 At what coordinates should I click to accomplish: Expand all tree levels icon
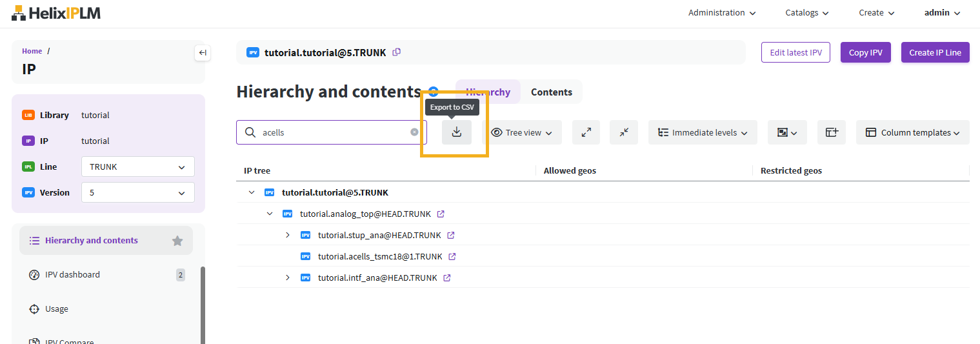point(586,132)
